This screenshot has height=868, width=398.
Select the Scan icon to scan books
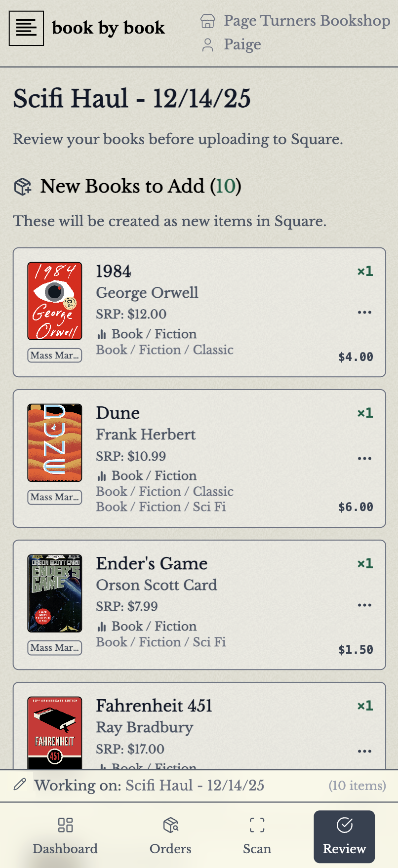point(256,825)
